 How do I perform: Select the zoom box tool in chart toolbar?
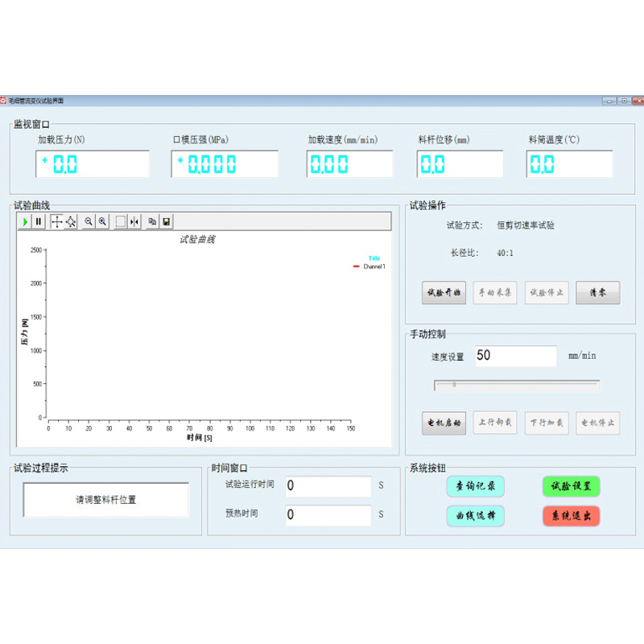pos(120,222)
